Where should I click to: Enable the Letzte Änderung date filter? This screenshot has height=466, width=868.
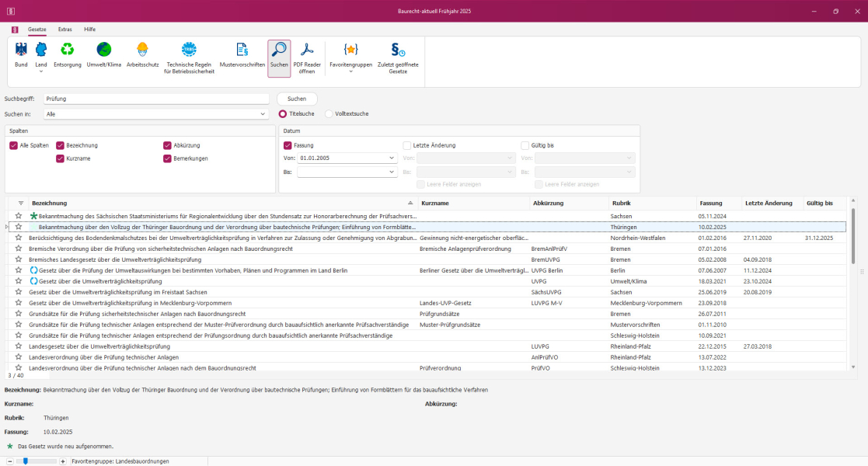pyautogui.click(x=407, y=145)
